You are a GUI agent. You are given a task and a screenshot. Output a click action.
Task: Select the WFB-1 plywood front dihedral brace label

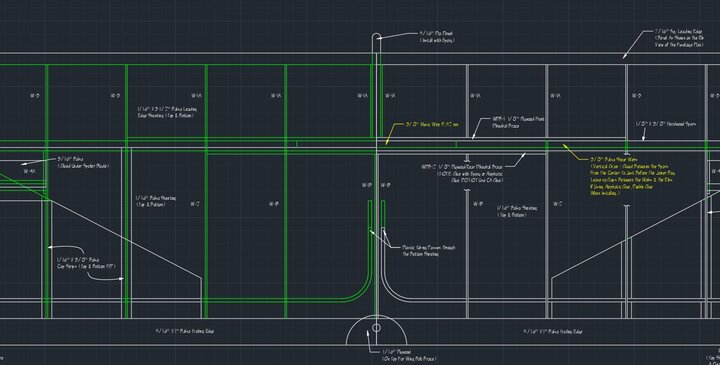tap(518, 122)
